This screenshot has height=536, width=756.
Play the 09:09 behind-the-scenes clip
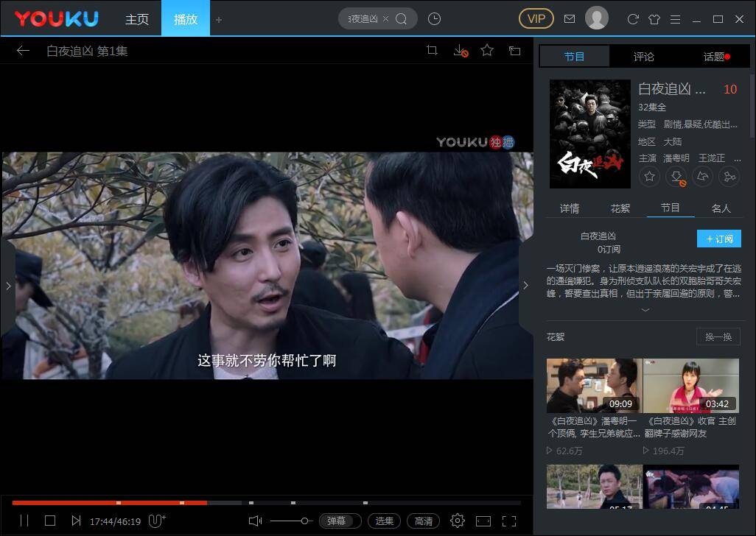pyautogui.click(x=595, y=386)
